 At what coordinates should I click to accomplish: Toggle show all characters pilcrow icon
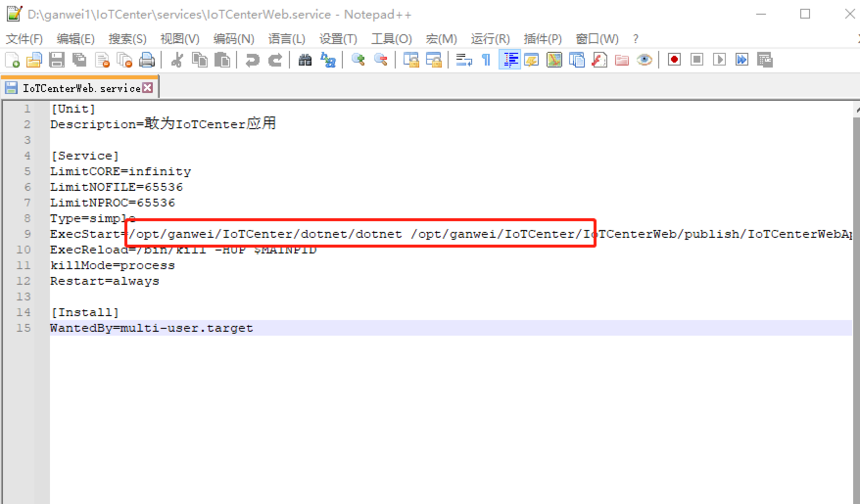point(486,60)
